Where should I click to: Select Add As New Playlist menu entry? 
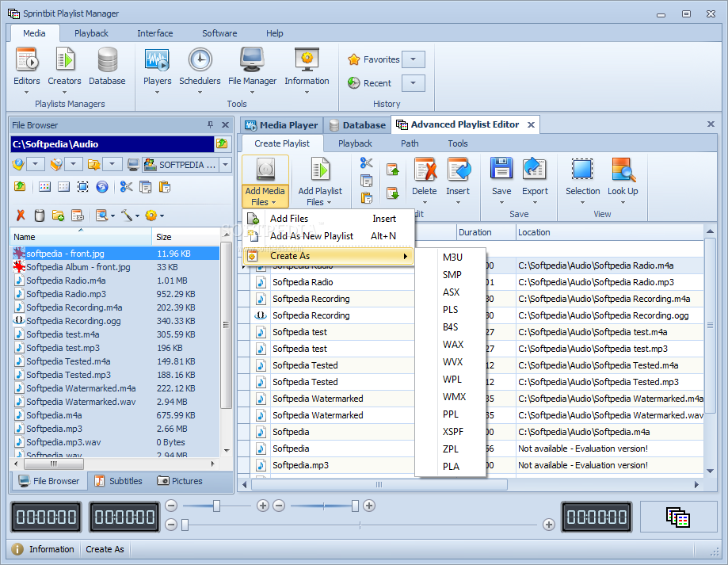pyautogui.click(x=311, y=236)
